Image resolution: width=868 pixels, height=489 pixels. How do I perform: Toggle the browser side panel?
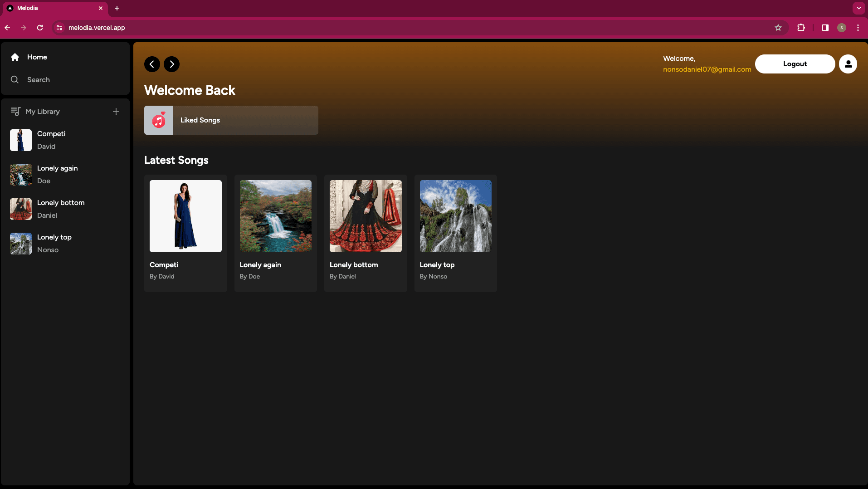point(825,28)
